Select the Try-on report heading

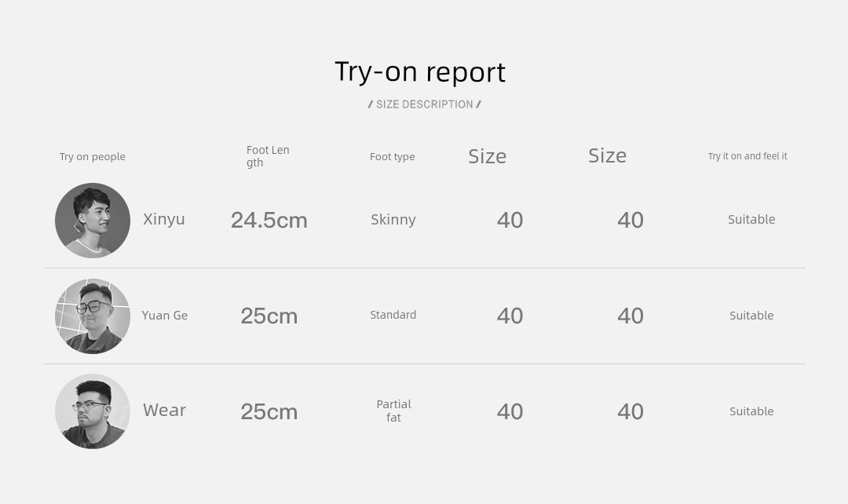(420, 72)
